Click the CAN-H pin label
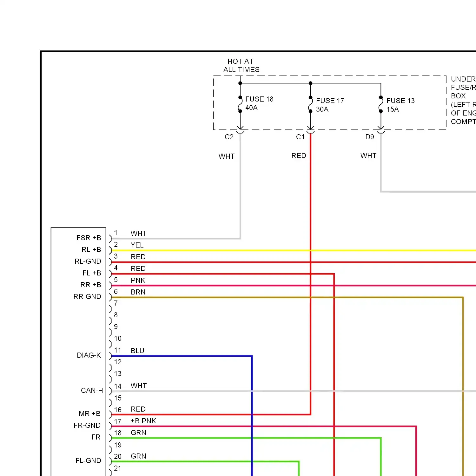This screenshot has width=476, height=476. click(x=92, y=390)
